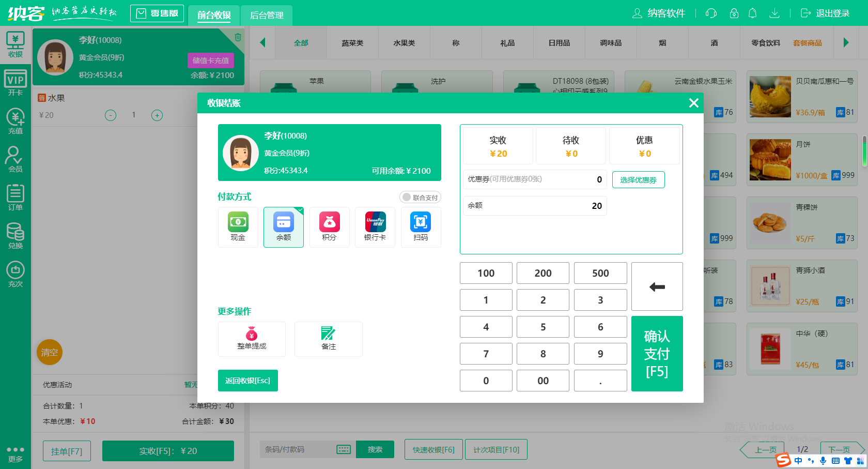This screenshot has height=469, width=868.
Task: Click the left category scroll arrow
Action: point(262,43)
